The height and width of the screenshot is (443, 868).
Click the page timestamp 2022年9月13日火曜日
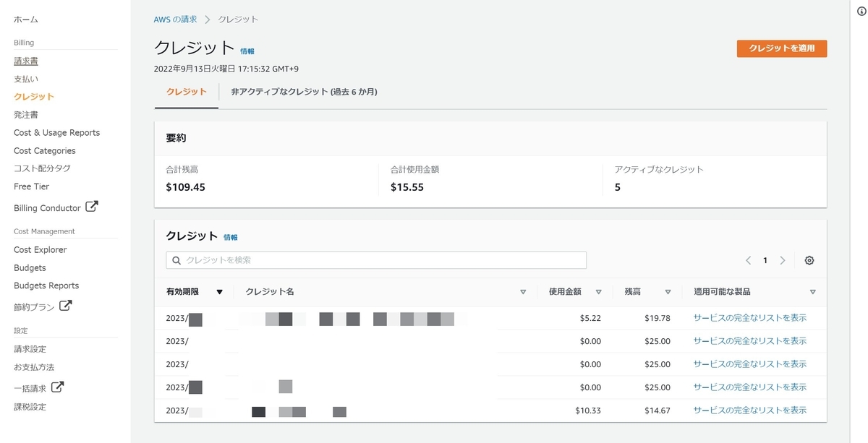pyautogui.click(x=226, y=69)
